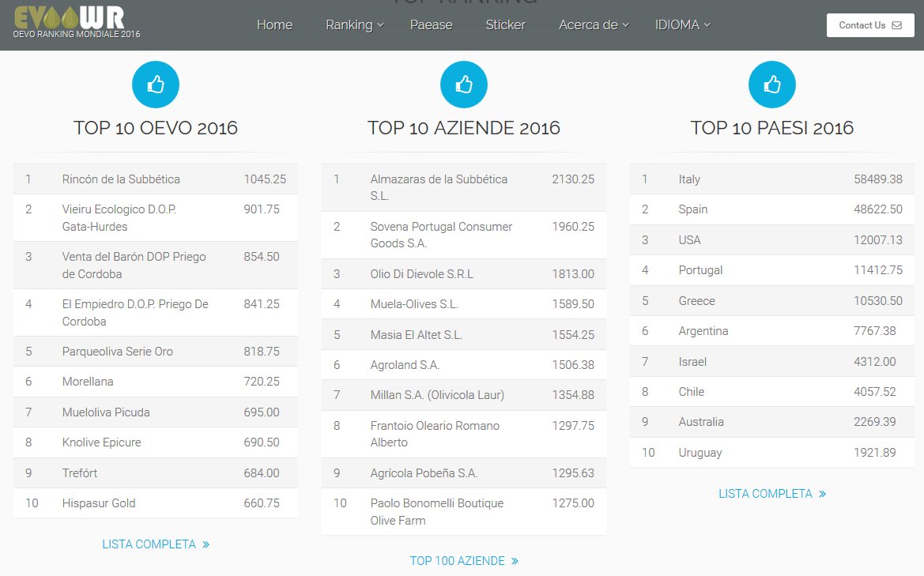Select Muela-Olives S.L. row
Image resolution: width=924 pixels, height=576 pixels.
click(464, 304)
